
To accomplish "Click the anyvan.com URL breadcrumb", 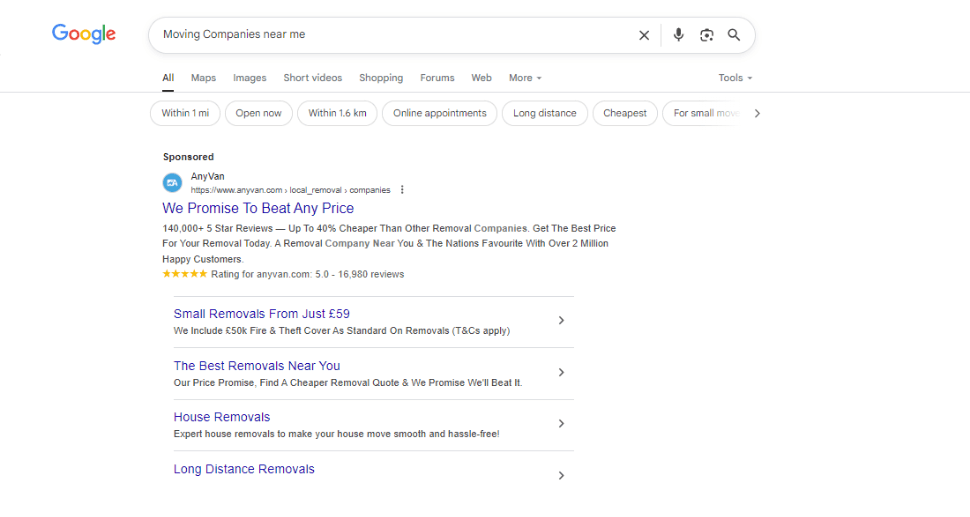I will coord(290,190).
